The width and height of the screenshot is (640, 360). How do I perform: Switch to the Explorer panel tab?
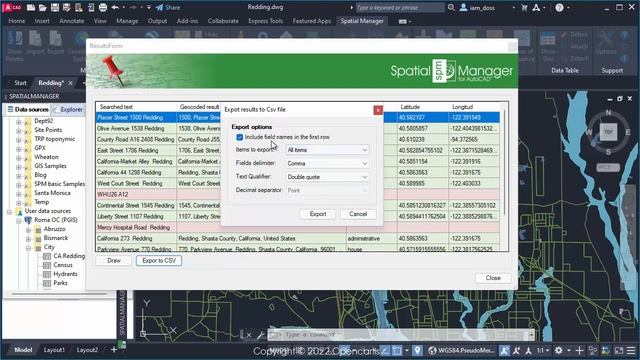click(x=68, y=109)
